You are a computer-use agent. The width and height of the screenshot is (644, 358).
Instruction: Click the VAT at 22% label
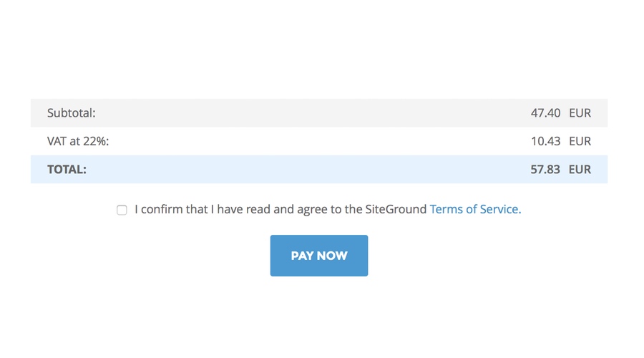click(78, 141)
